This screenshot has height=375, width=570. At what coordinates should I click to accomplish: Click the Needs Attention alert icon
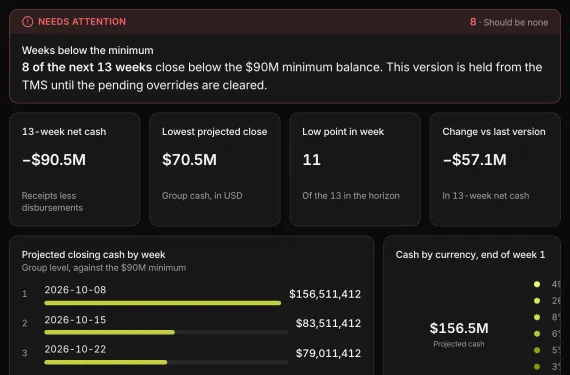(x=28, y=22)
